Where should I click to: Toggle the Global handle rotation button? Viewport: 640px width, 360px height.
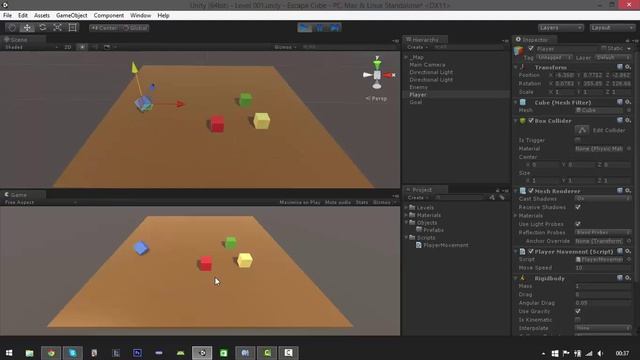click(x=135, y=28)
